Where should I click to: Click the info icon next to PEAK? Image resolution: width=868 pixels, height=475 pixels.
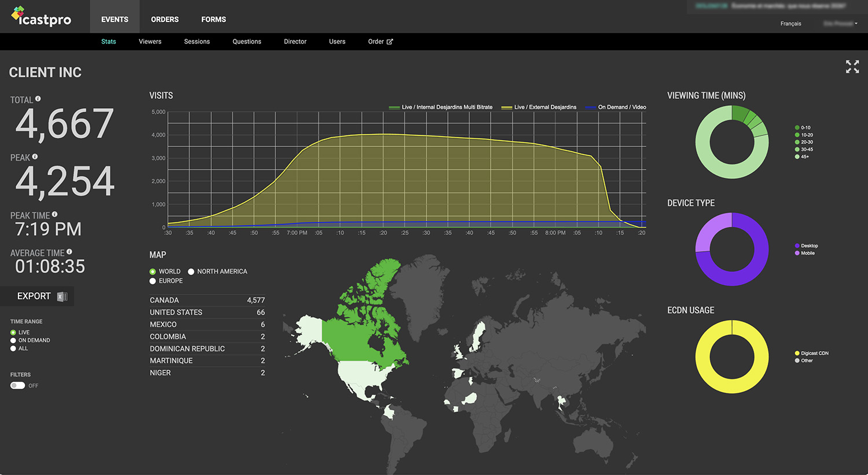[x=35, y=157]
